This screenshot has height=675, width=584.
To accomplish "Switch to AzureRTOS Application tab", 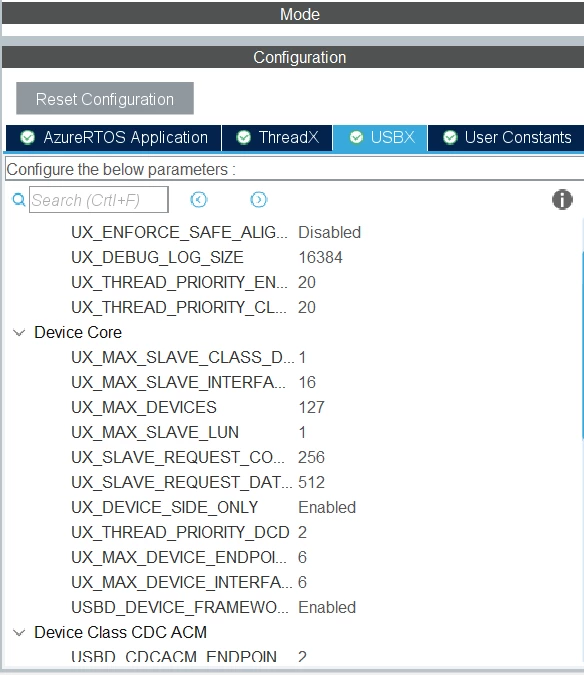I will (114, 138).
